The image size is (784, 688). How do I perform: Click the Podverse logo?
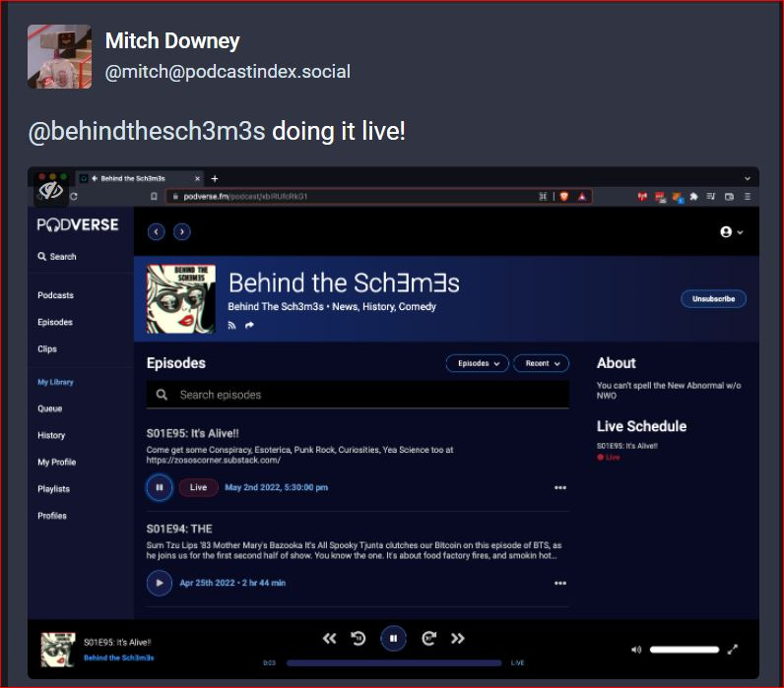78,224
